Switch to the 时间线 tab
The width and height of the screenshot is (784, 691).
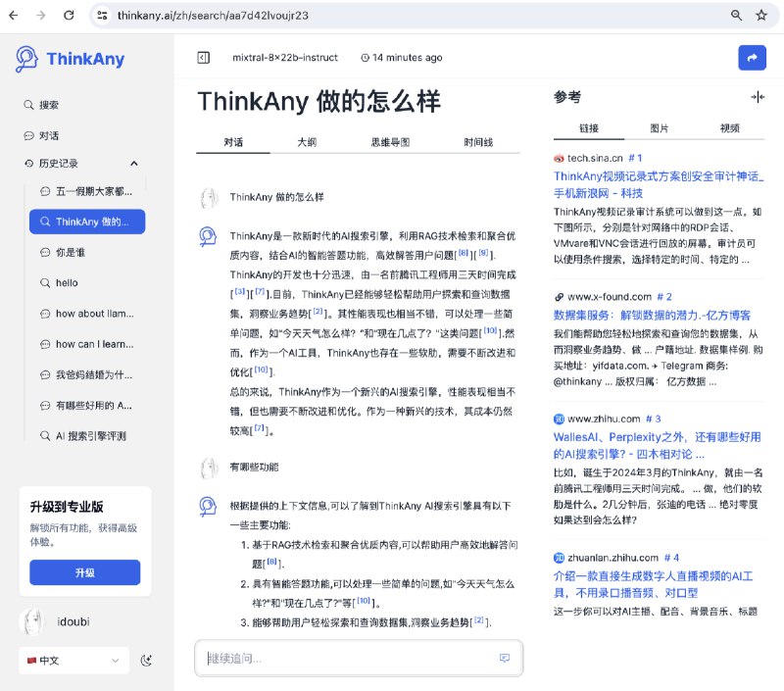pyautogui.click(x=478, y=142)
